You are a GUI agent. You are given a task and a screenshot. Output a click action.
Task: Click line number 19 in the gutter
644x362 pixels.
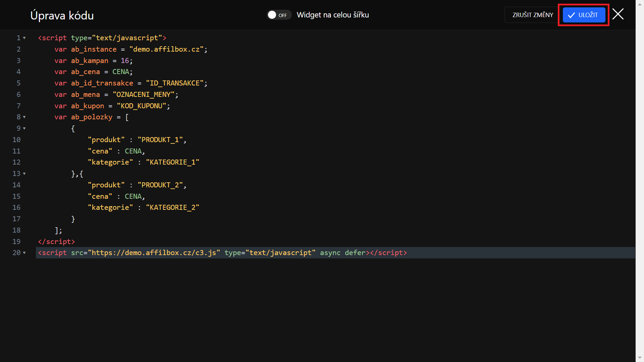[16, 242]
